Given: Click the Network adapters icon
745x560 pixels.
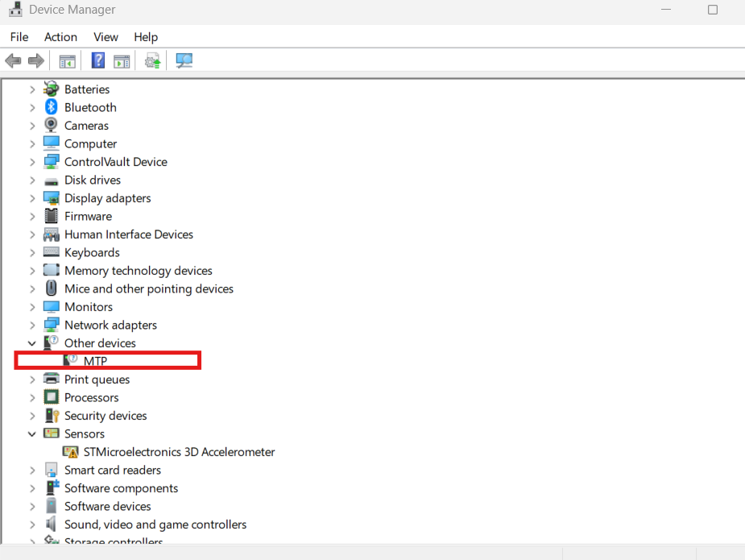Looking at the screenshot, I should pos(51,325).
